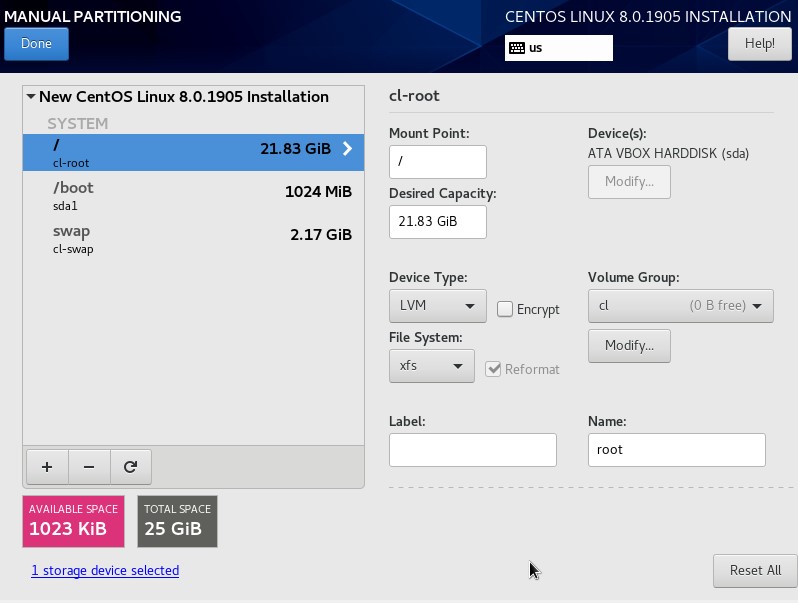The height and width of the screenshot is (603, 798).
Task: Click Modify under Device(s)
Action: pyautogui.click(x=629, y=182)
